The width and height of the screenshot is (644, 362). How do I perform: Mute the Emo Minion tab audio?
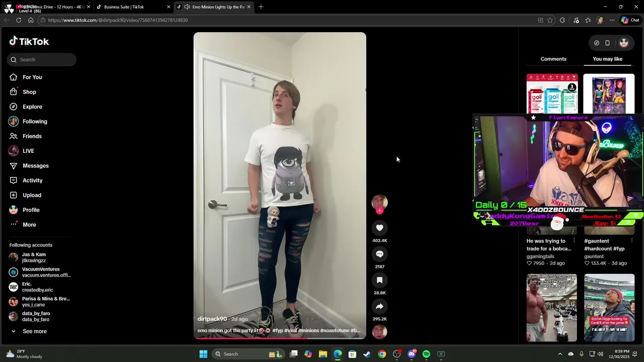(x=187, y=7)
